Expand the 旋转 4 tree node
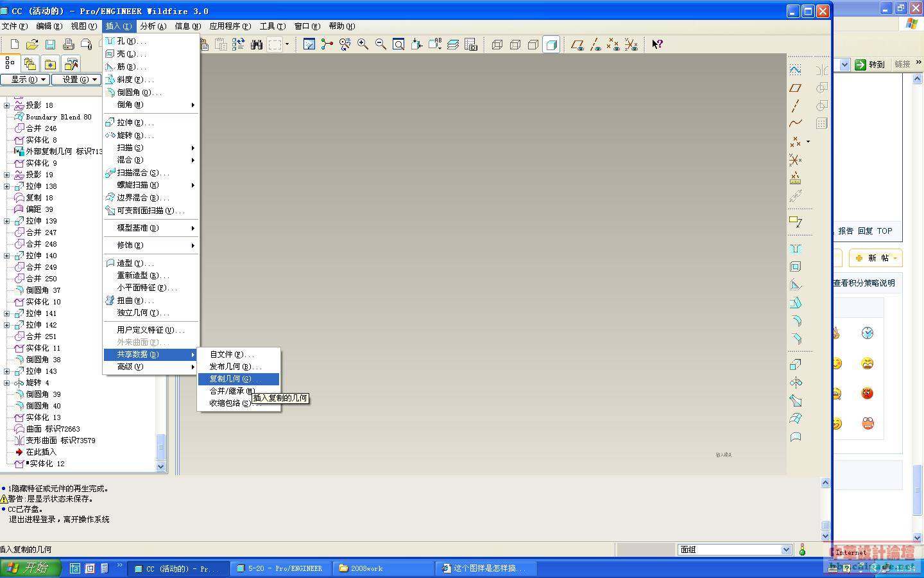Viewport: 924px width, 578px height. [7, 383]
